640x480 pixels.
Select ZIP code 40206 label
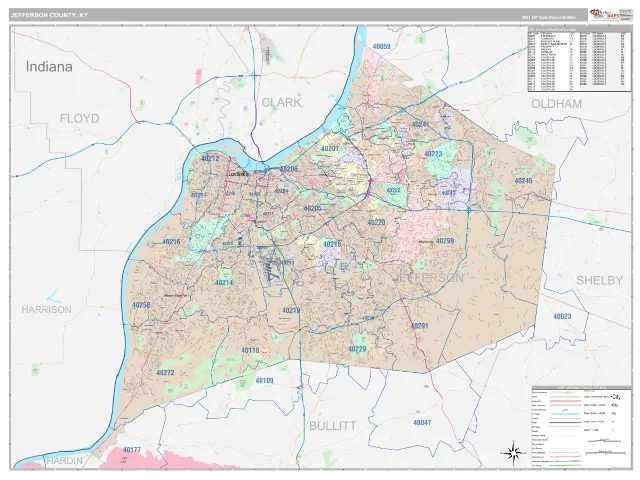(289, 169)
